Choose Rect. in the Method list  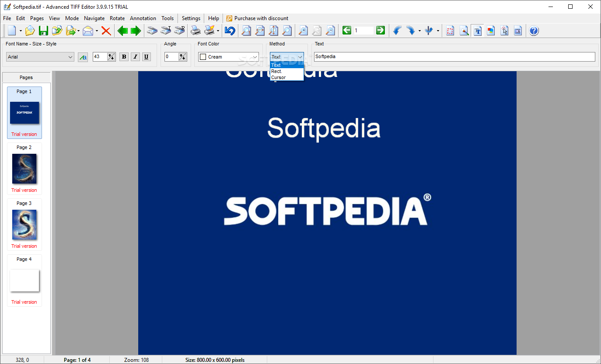pos(287,71)
